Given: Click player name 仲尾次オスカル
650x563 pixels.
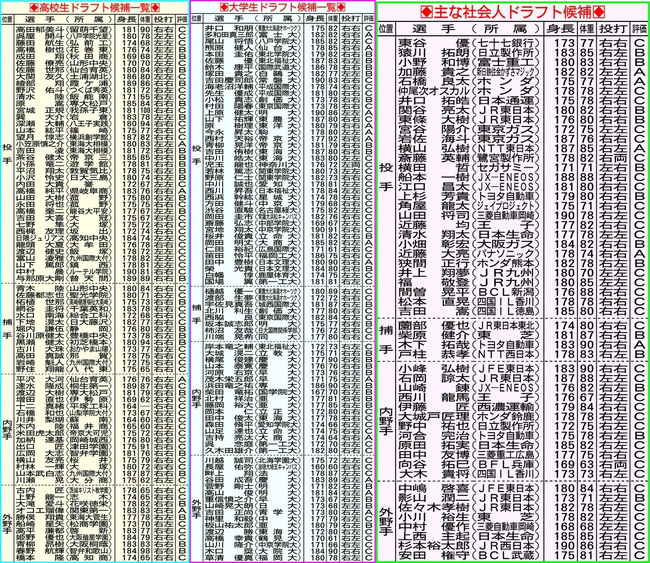Looking at the screenshot, I should (434, 91).
